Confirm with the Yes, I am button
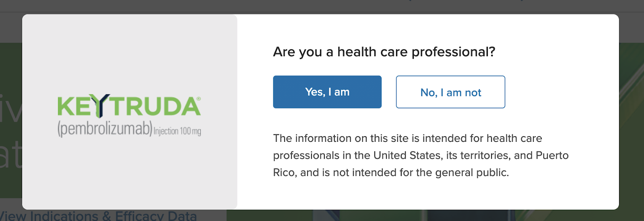Screen dimensions: 644x221 pyautogui.click(x=327, y=92)
